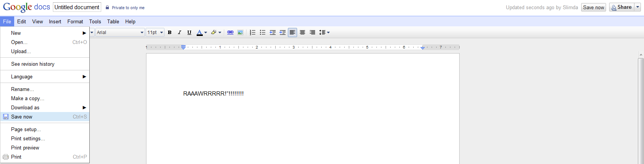
Task: Expand the New submenu
Action: click(45, 33)
